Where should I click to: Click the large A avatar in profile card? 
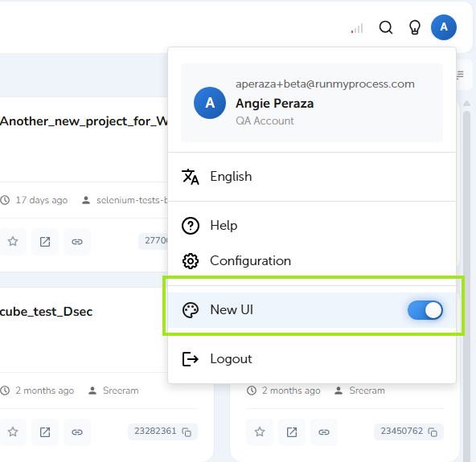click(210, 103)
